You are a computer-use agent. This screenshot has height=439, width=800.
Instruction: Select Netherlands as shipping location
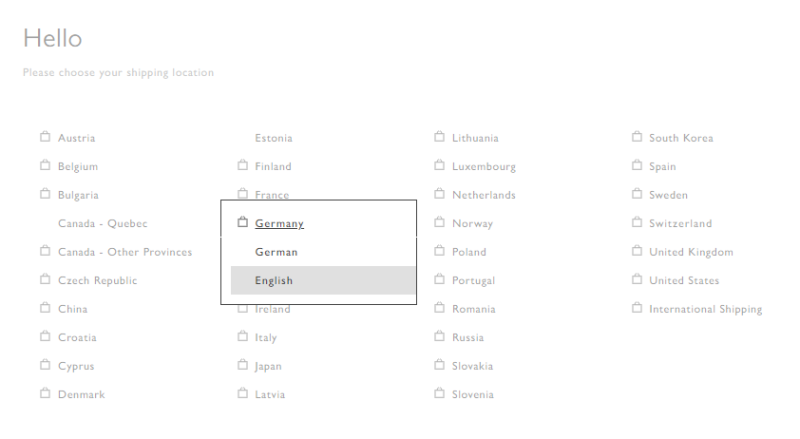pyautogui.click(x=484, y=195)
